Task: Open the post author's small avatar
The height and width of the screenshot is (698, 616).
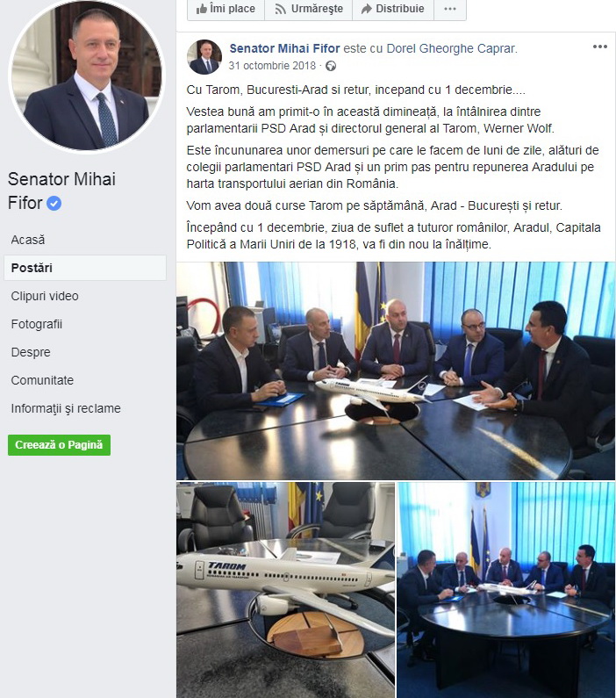Action: coord(204,56)
